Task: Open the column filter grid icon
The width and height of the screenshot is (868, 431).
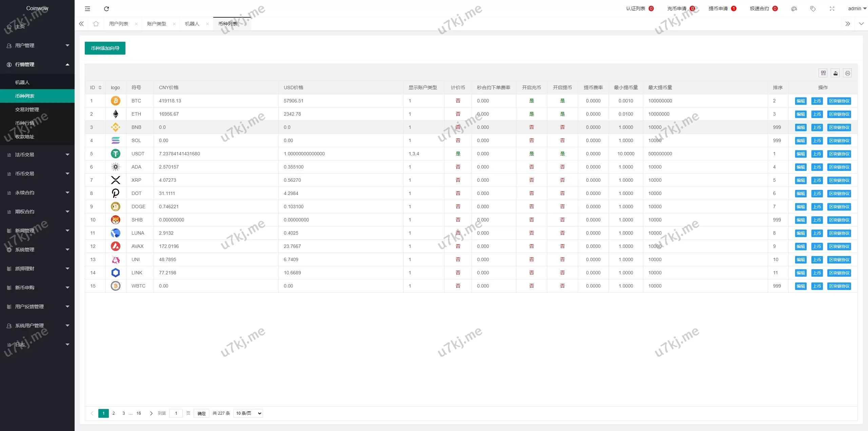Action: coord(823,73)
